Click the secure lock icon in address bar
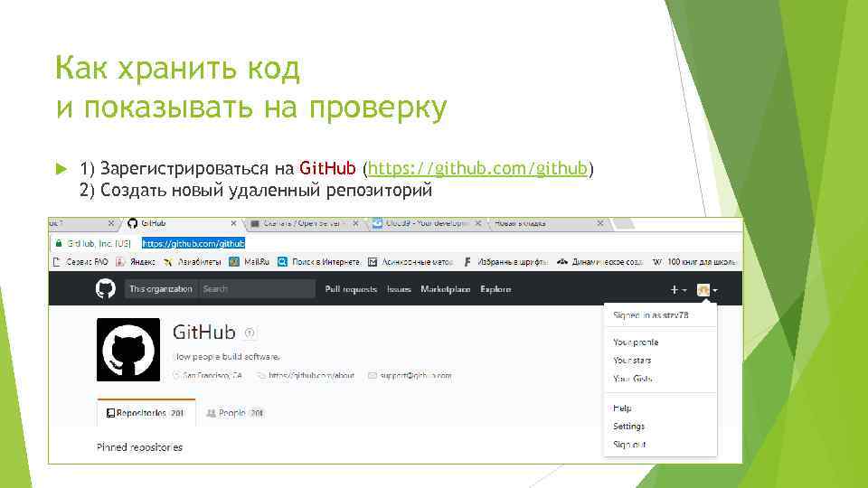Image resolution: width=868 pixels, height=488 pixels. point(59,243)
